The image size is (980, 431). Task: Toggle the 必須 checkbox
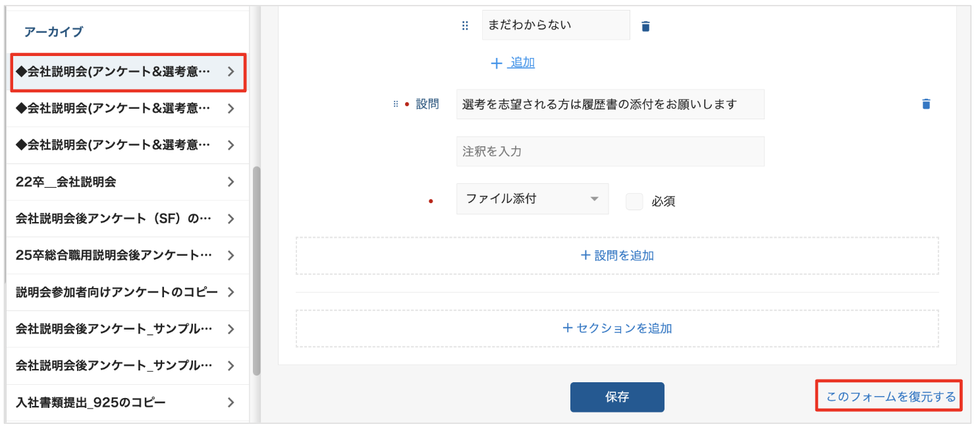[634, 201]
